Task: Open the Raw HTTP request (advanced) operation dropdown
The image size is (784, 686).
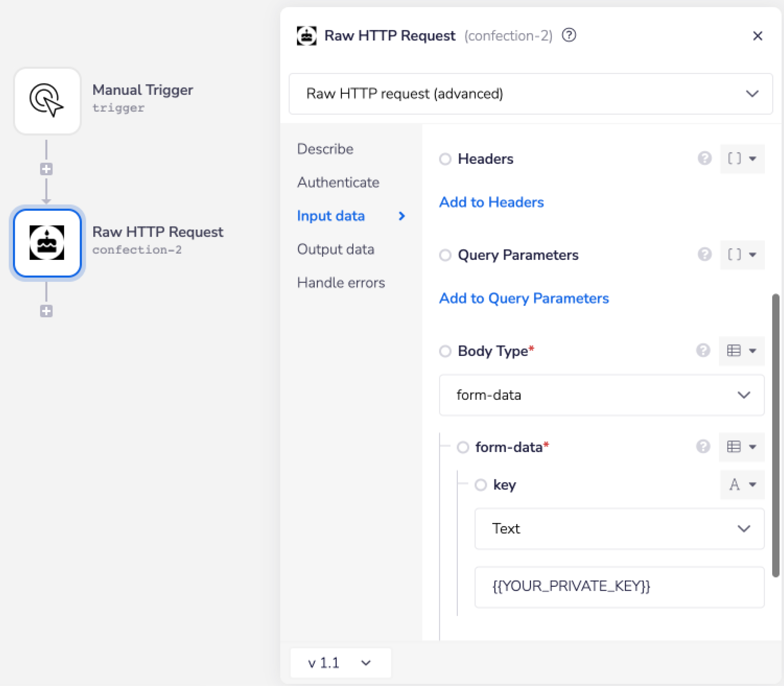Action: pos(530,94)
